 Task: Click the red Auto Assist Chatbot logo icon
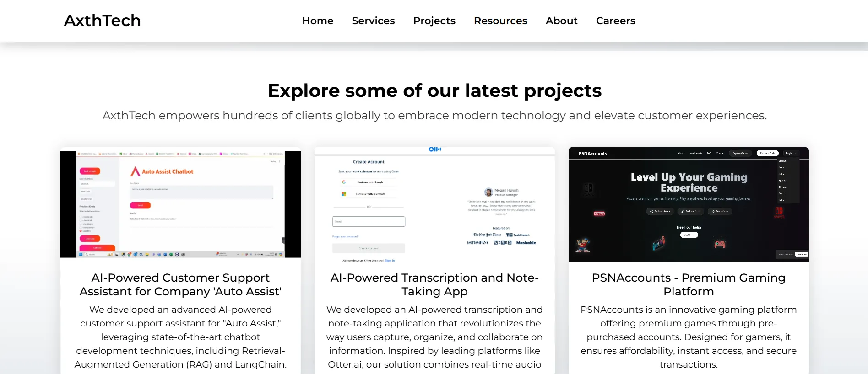(x=135, y=171)
